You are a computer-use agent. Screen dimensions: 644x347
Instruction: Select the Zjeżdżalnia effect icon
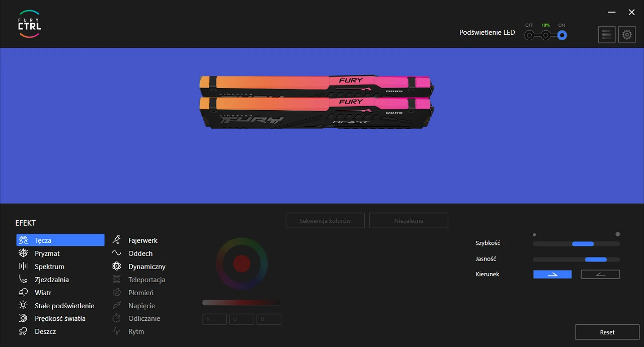click(23, 280)
